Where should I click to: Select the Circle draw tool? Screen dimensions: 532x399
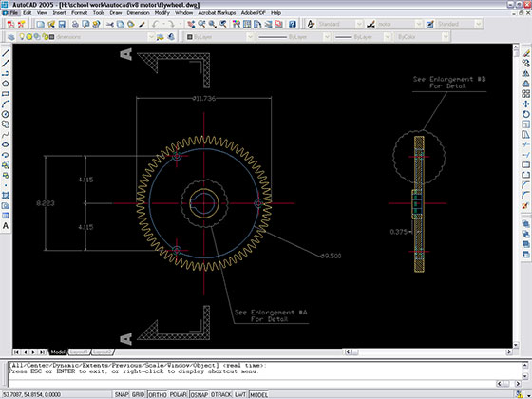click(6, 114)
